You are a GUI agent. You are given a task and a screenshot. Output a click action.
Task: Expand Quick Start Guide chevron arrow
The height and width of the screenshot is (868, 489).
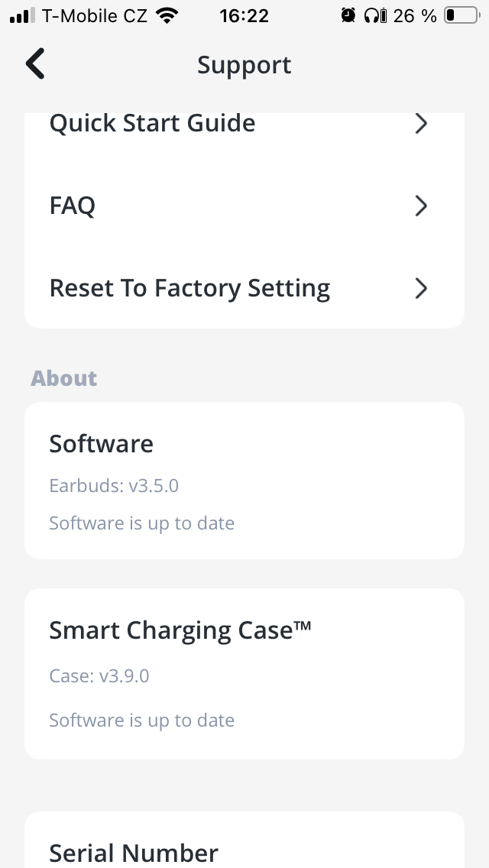420,124
